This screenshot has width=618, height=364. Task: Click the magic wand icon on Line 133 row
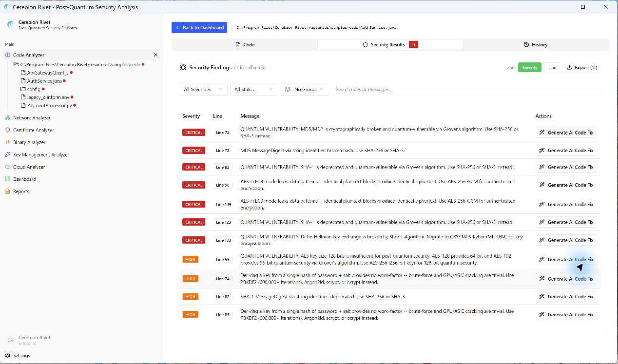[x=541, y=240]
